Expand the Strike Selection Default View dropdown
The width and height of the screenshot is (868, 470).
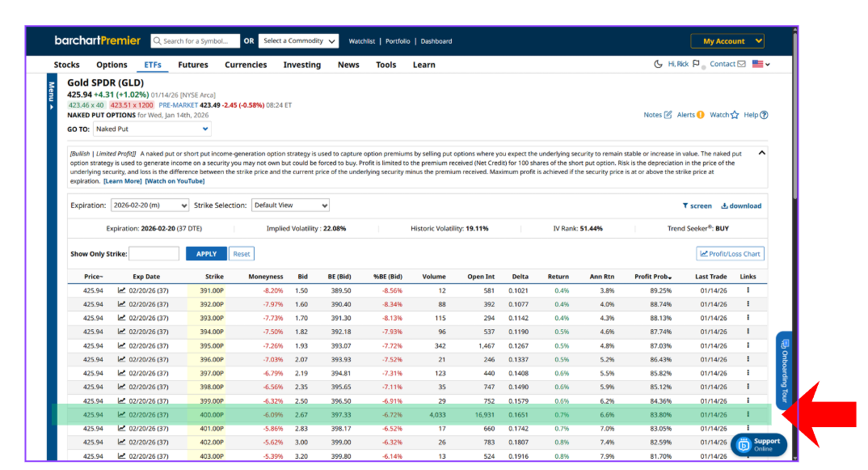290,205
